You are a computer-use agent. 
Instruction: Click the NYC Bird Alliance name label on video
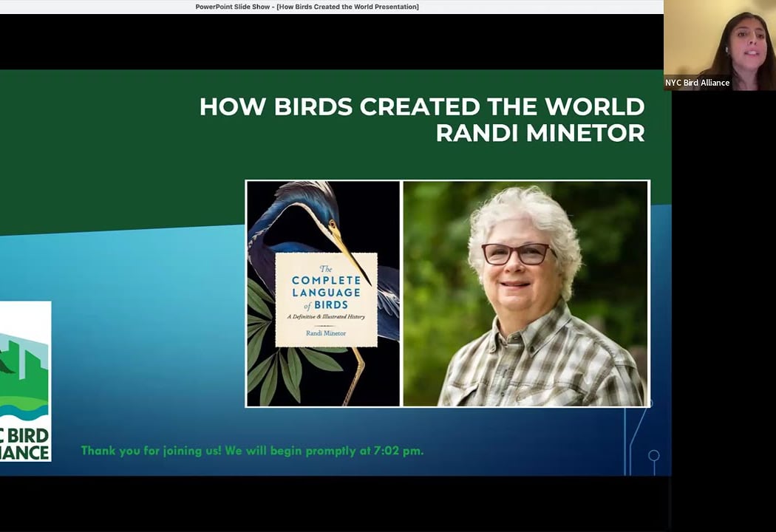(x=697, y=83)
